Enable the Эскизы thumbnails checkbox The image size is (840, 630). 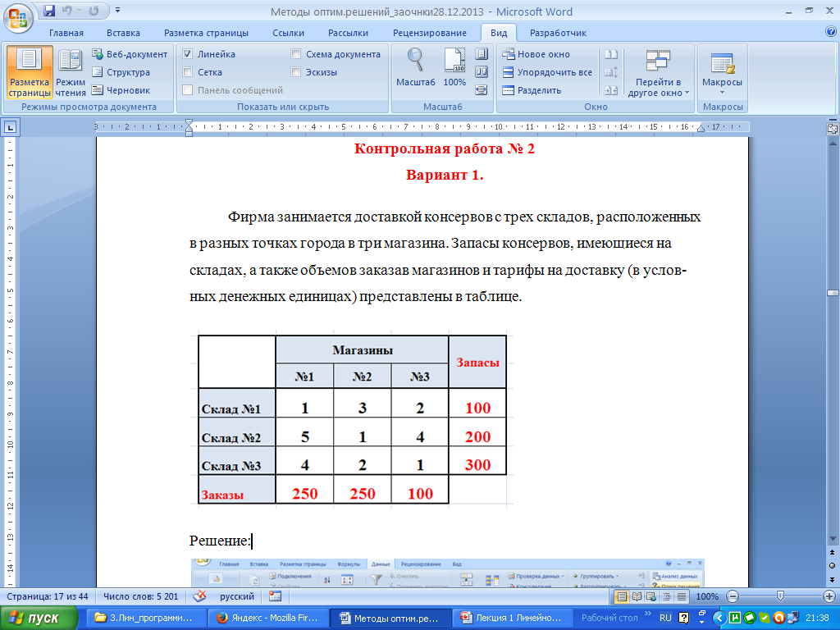[x=295, y=72]
